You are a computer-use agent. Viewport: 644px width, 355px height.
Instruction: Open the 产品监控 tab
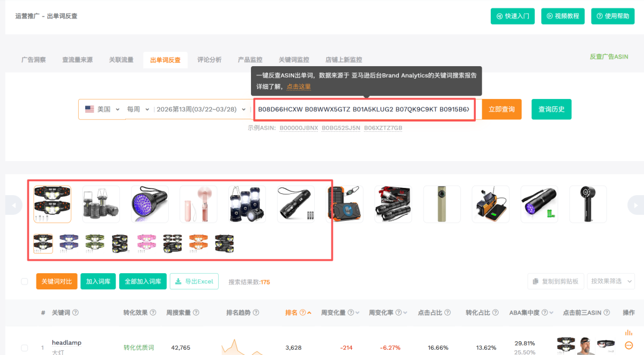(x=250, y=60)
